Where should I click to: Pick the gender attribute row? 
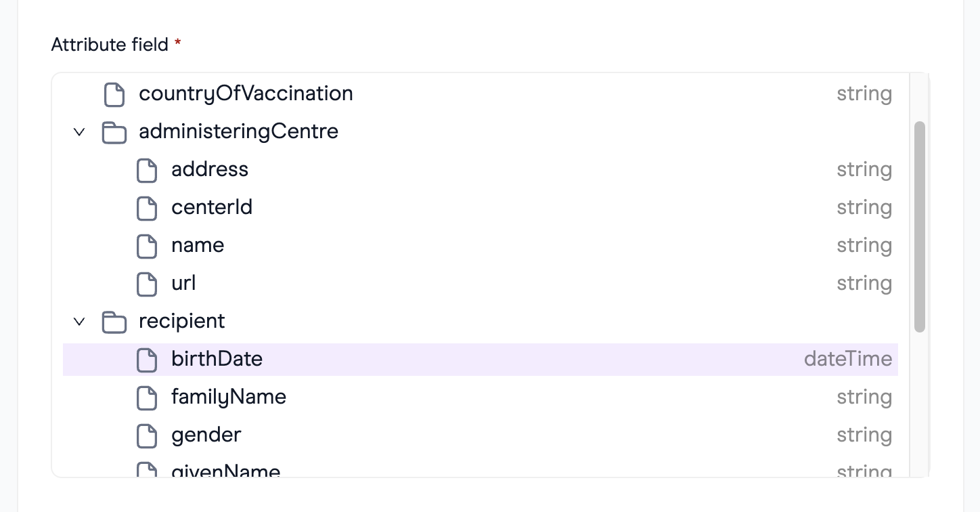click(481, 435)
